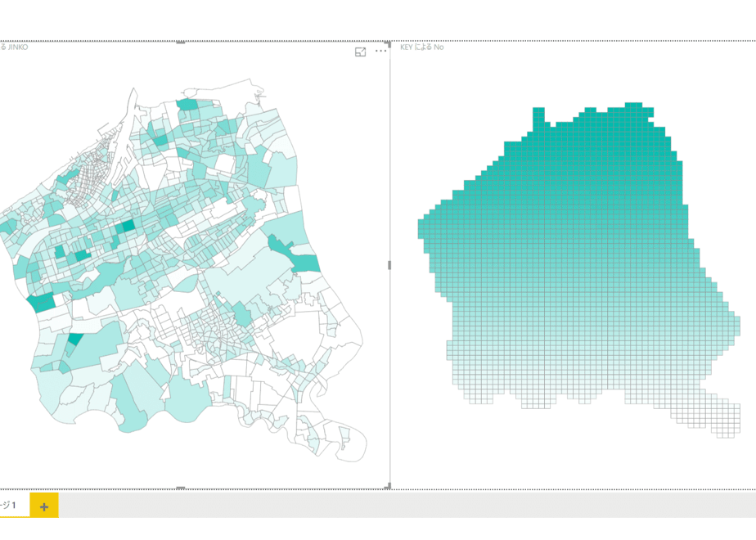Open focus mode for the JINKO map

(x=360, y=52)
